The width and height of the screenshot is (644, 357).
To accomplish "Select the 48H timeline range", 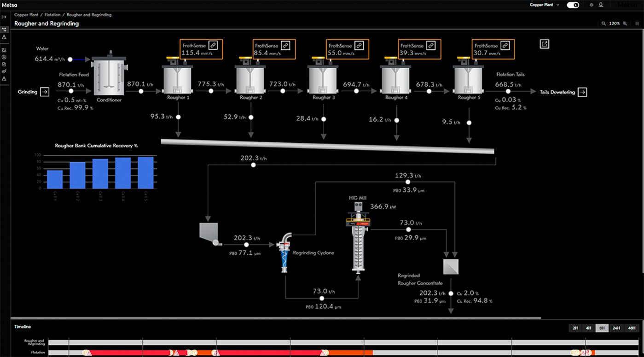I will point(632,328).
